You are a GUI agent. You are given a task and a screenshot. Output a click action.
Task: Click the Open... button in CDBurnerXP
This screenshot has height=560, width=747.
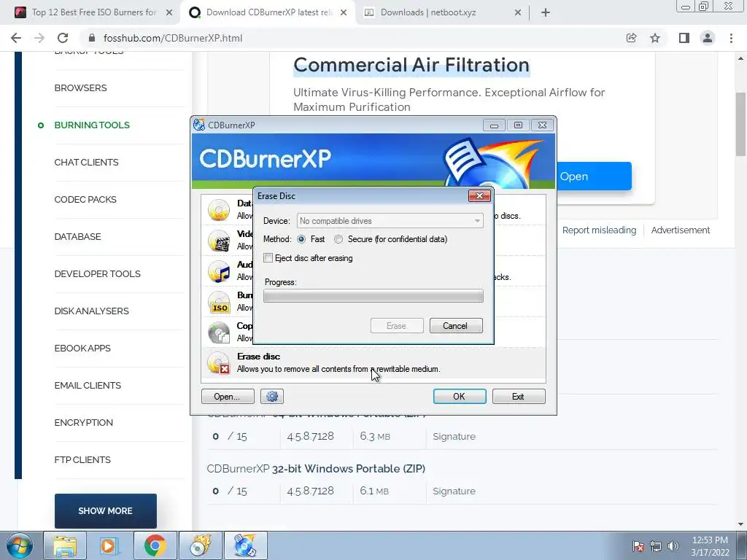point(228,396)
